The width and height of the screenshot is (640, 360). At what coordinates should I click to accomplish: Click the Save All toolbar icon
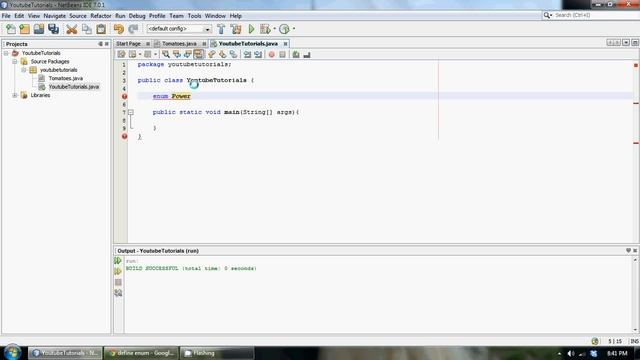pyautogui.click(x=53, y=29)
